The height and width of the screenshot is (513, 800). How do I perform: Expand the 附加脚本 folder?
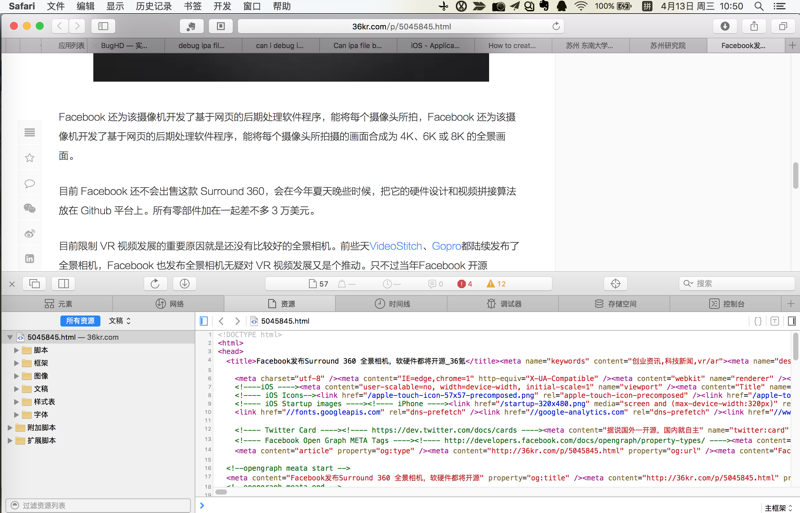tap(10, 427)
